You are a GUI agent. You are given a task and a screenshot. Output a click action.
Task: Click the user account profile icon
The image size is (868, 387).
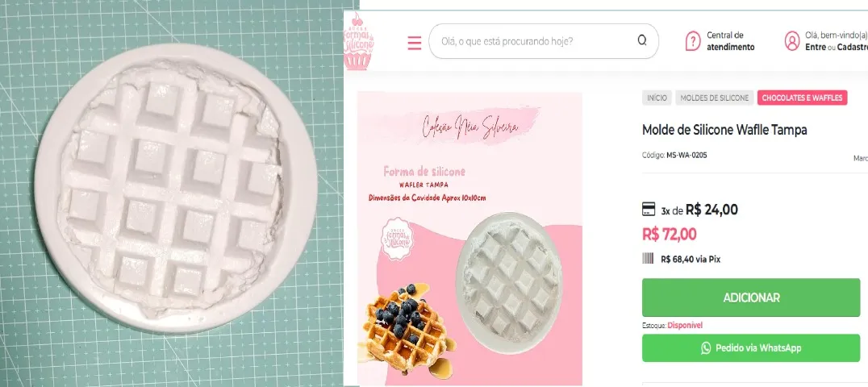(792, 41)
